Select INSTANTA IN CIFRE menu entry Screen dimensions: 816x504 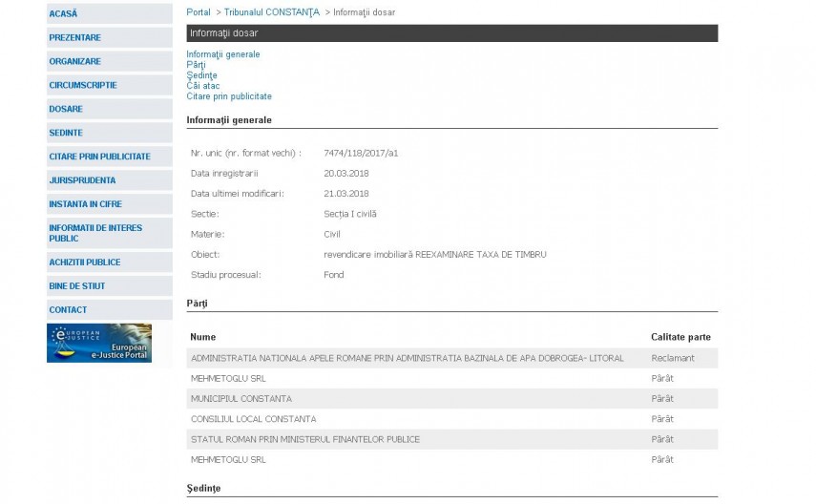(85, 204)
